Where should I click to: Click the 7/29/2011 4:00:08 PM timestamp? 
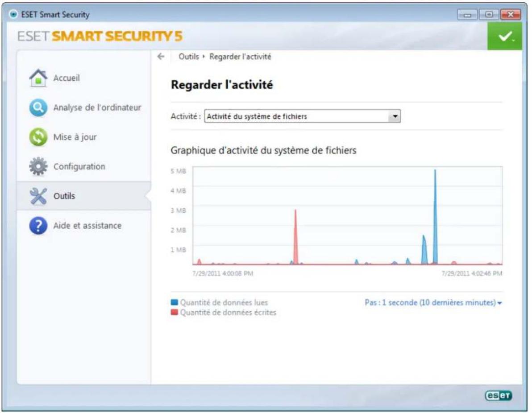click(223, 273)
